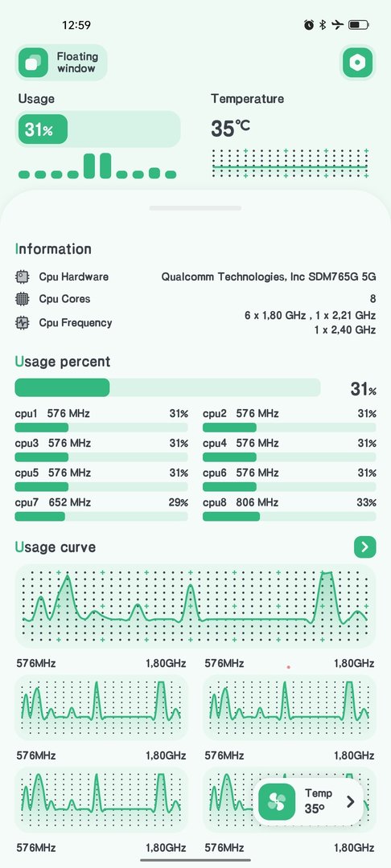This screenshot has width=391, height=868.
Task: Tap the Usage percent total progress bar
Action: tap(167, 387)
